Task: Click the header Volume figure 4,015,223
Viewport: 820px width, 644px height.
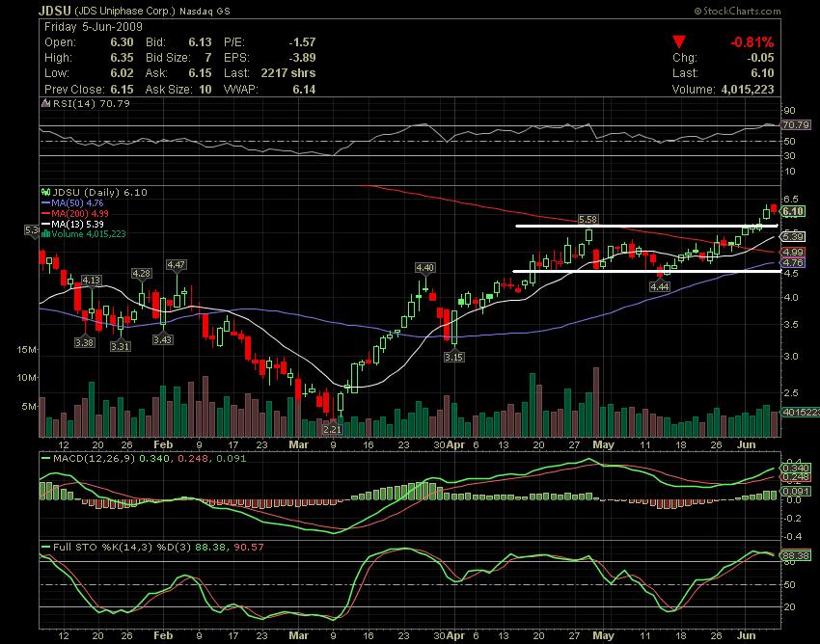Action: (x=748, y=90)
